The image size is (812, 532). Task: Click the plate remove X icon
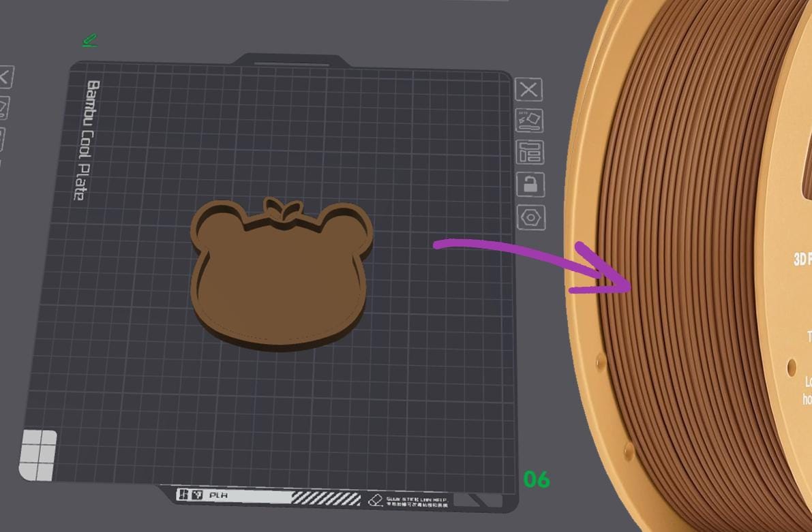529,89
